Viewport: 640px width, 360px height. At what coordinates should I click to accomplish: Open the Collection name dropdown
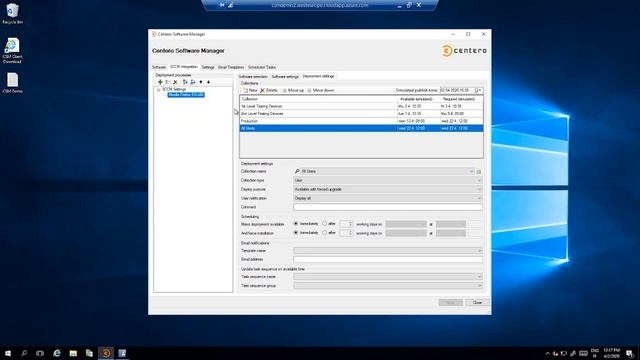471,171
